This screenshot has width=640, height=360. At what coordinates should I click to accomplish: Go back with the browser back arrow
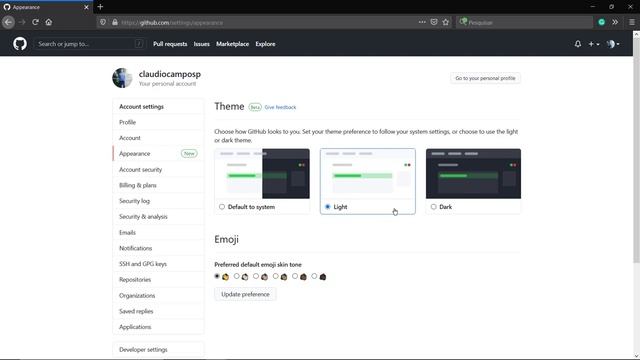8,22
